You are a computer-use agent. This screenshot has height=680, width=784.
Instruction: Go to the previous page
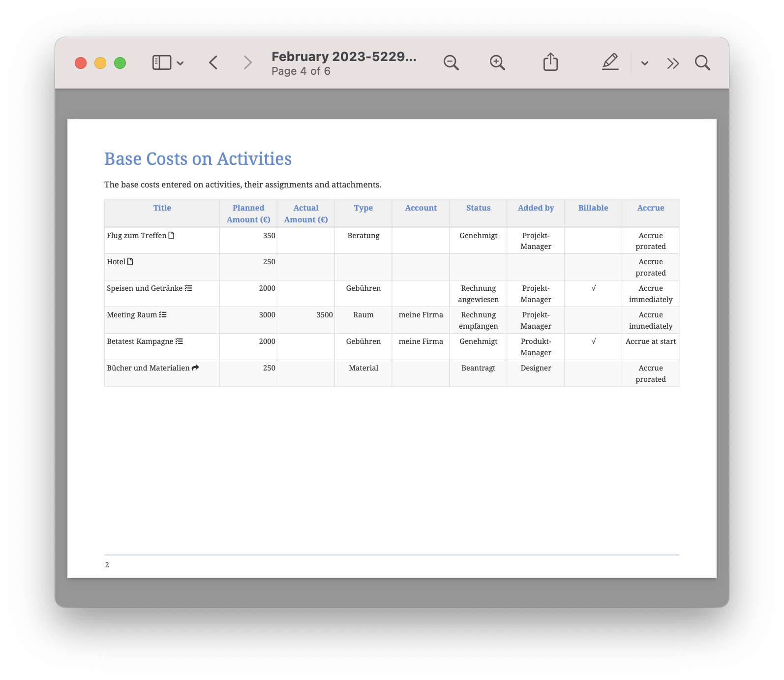click(x=213, y=63)
